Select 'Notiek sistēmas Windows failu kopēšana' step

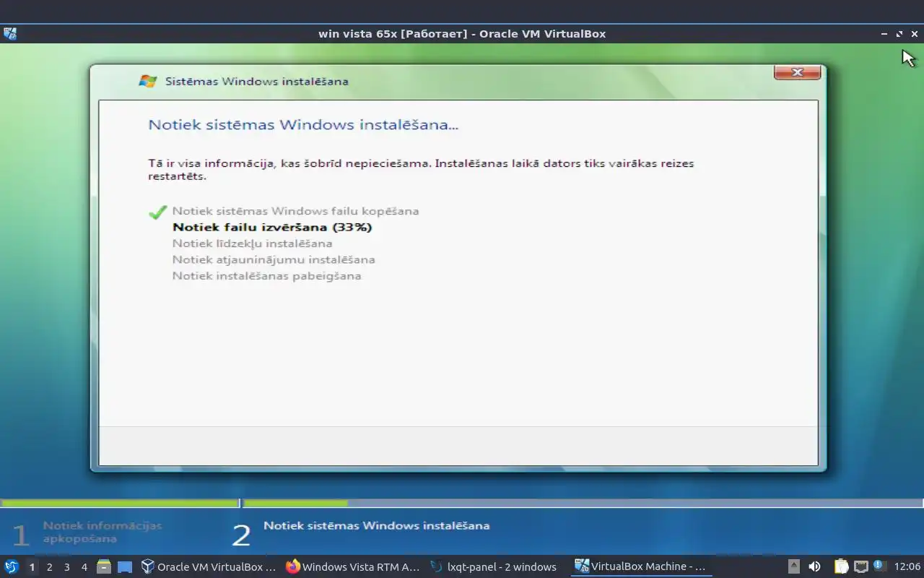pos(295,211)
